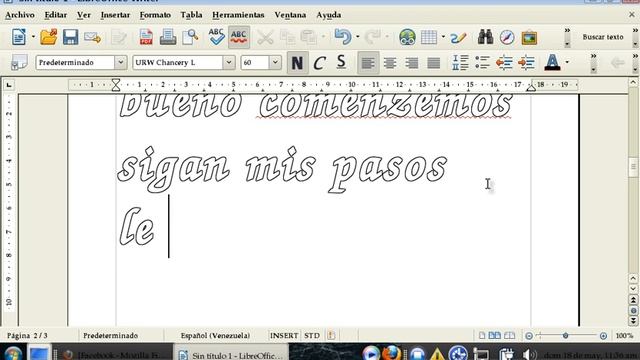The width and height of the screenshot is (640, 360).
Task: Toggle bulleted list
Action: point(482,62)
